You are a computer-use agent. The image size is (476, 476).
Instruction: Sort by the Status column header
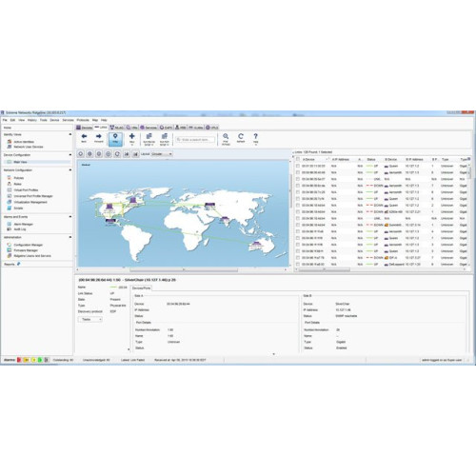click(371, 159)
